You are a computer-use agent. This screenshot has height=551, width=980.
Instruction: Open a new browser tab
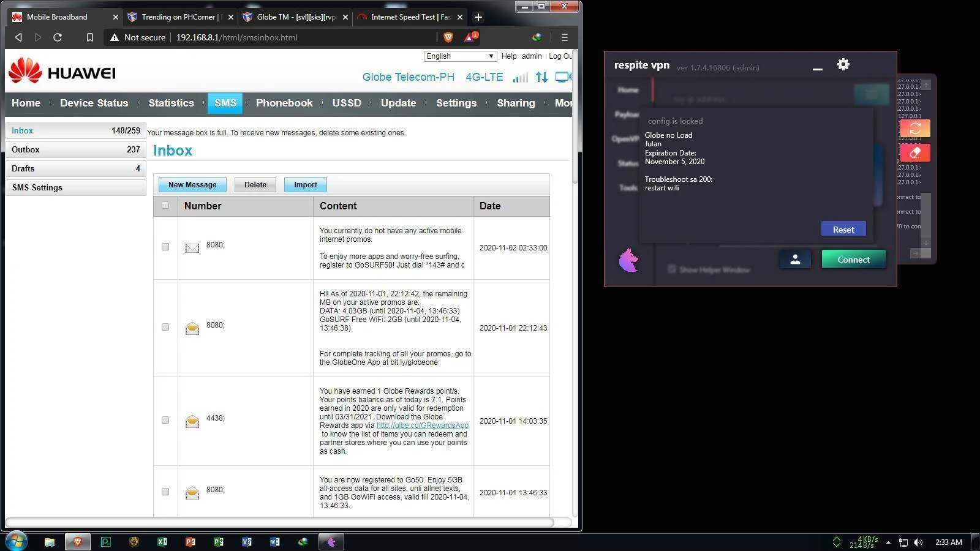(x=478, y=17)
